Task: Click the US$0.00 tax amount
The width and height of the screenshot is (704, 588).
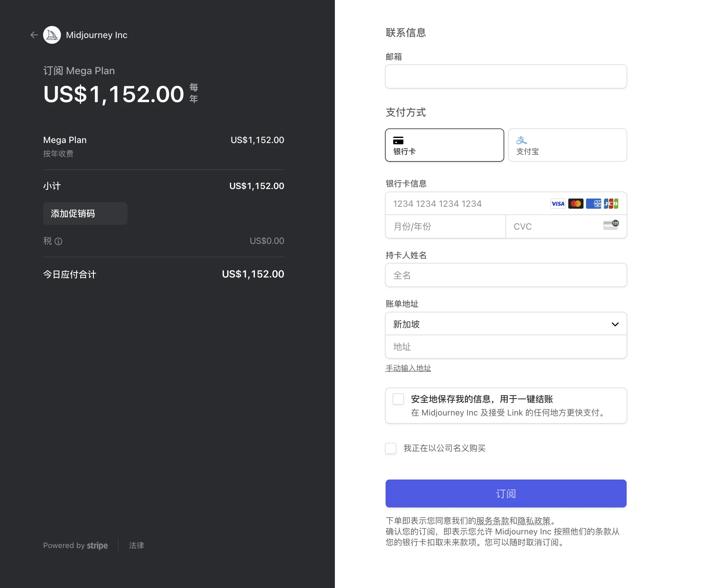Action: point(267,241)
